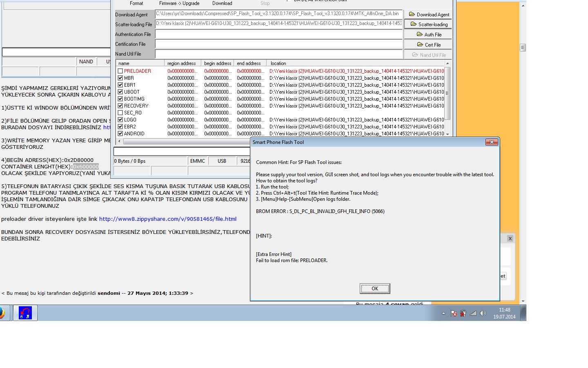Uncheck the ANDROID partition checkbox
This screenshot has height=368, width=588.
120,134
